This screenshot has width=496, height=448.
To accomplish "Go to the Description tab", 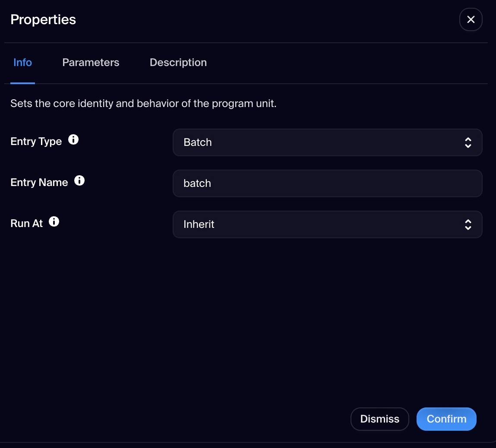I will click(x=178, y=63).
